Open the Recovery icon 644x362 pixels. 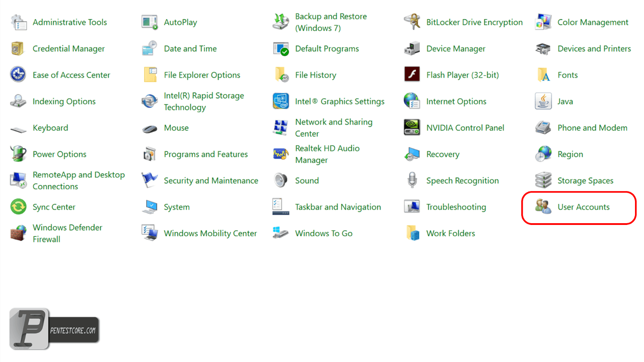412,154
